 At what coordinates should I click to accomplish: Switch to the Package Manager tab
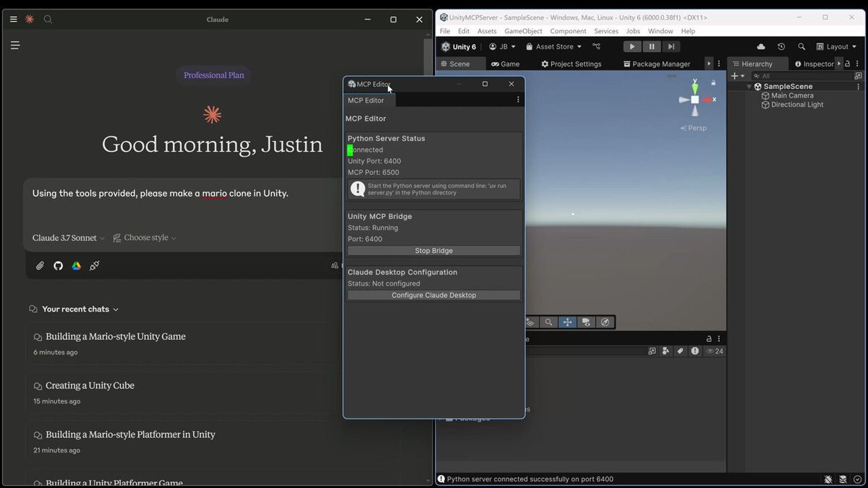tap(657, 64)
